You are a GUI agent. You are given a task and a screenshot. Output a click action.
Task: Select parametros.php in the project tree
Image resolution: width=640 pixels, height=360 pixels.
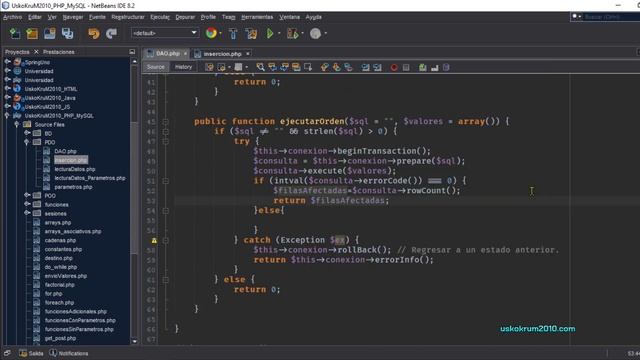point(73,187)
